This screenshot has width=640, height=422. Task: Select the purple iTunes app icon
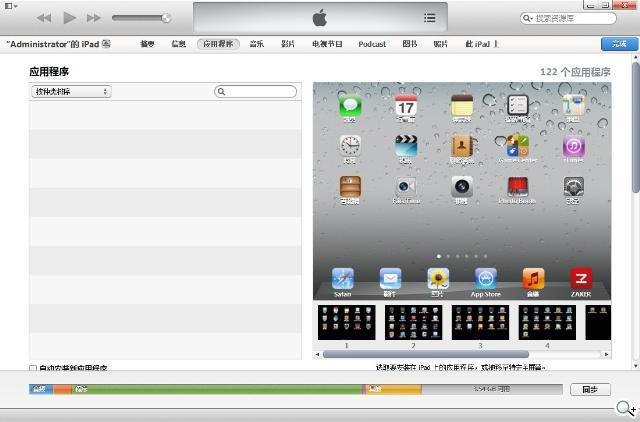pos(573,147)
